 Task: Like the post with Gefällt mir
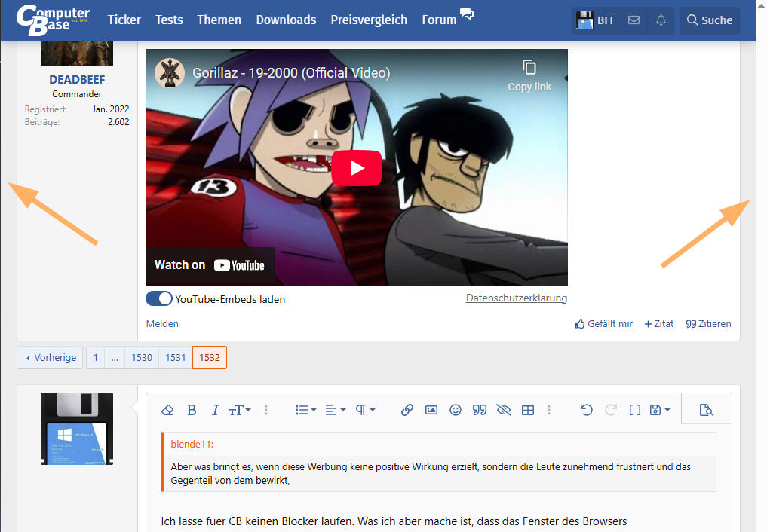603,324
